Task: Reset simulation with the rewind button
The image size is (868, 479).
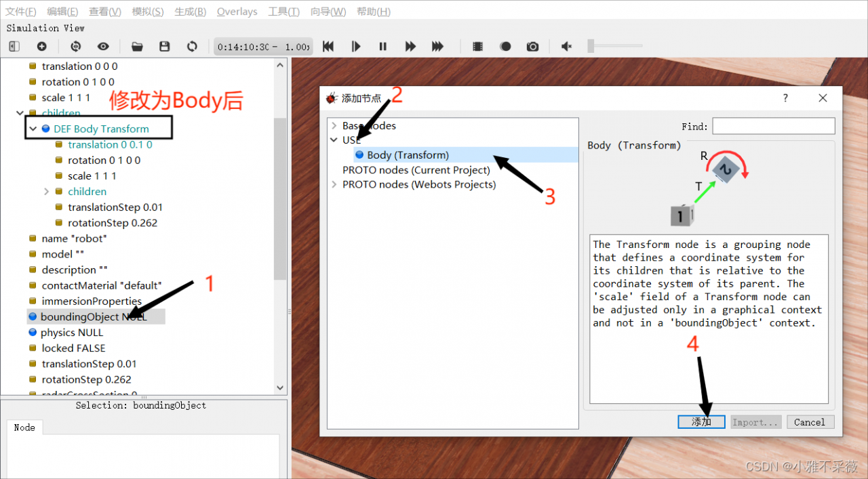Action: (328, 46)
